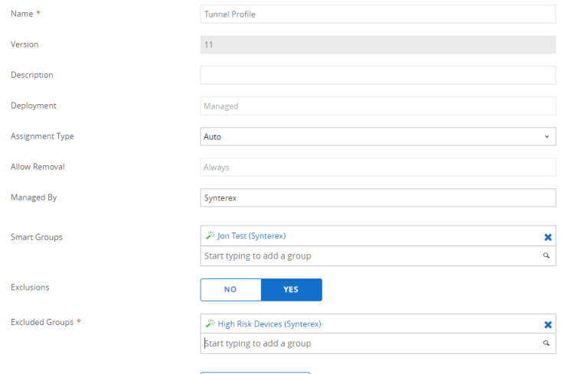
Task: Click the icon beside Jon Test
Action: 210,236
